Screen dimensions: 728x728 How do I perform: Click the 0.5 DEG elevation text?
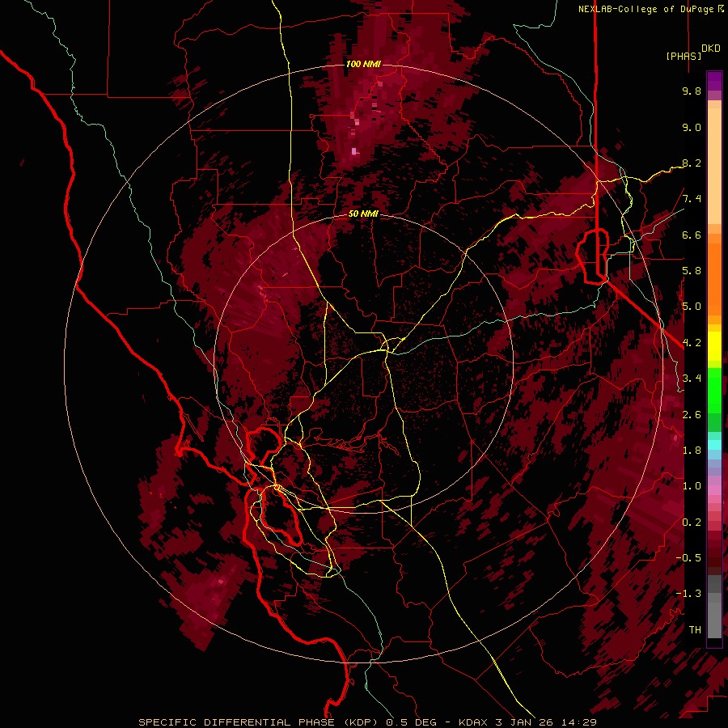[413, 722]
